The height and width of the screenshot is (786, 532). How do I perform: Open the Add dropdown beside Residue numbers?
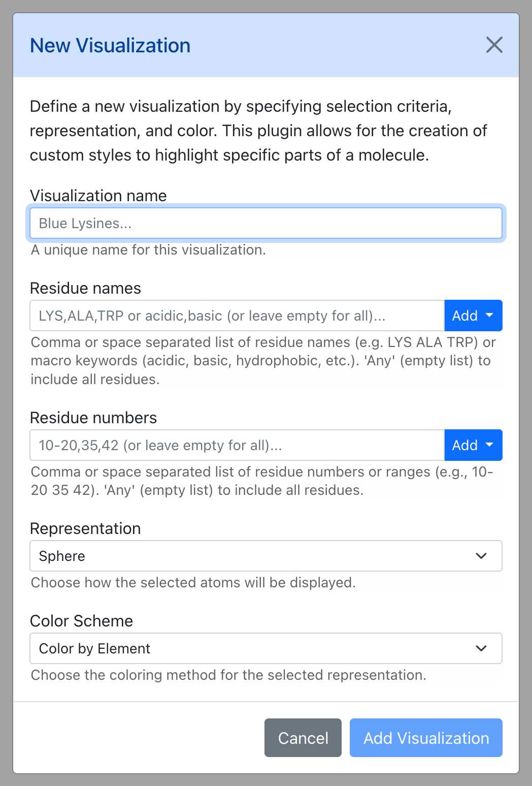473,445
